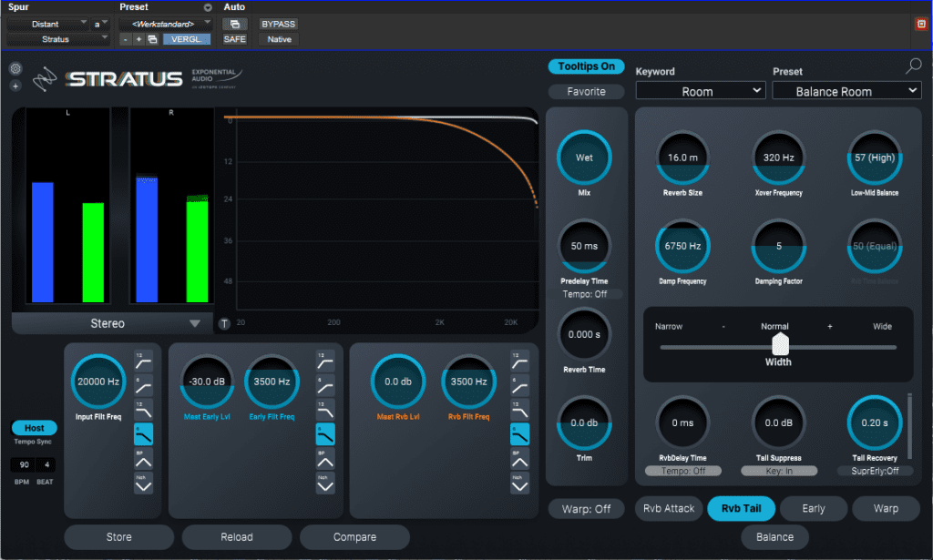Click the red plugin target icon
The height and width of the screenshot is (560, 933).
tap(920, 24)
